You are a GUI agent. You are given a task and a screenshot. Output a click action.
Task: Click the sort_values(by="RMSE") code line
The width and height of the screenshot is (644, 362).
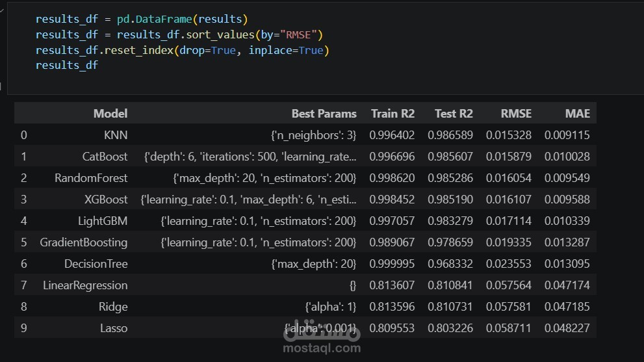click(x=179, y=35)
